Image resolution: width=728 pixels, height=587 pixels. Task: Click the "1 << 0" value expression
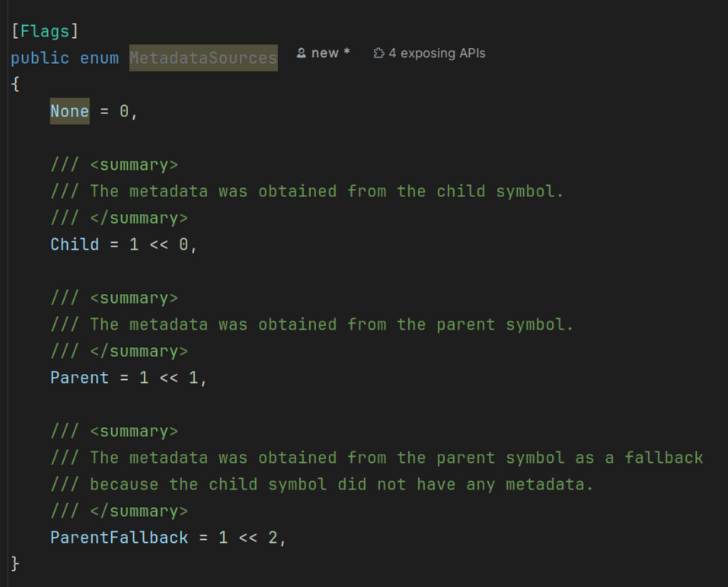[158, 244]
